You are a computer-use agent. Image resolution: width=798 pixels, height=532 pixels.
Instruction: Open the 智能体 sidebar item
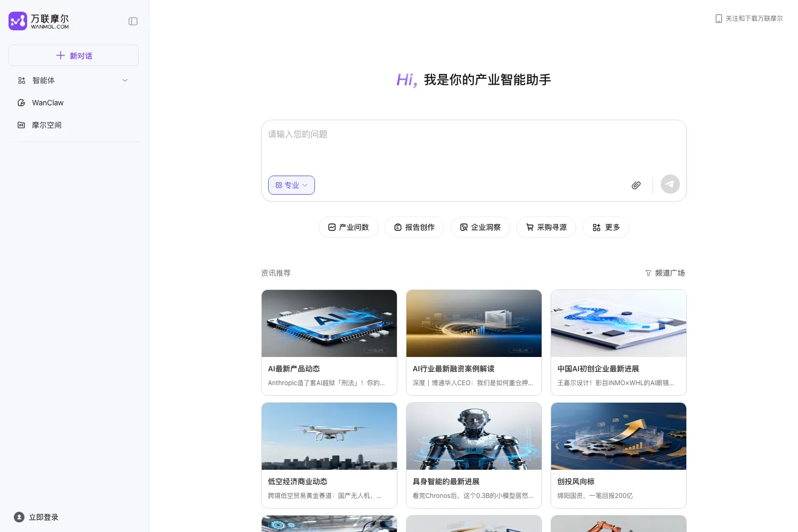(x=73, y=80)
